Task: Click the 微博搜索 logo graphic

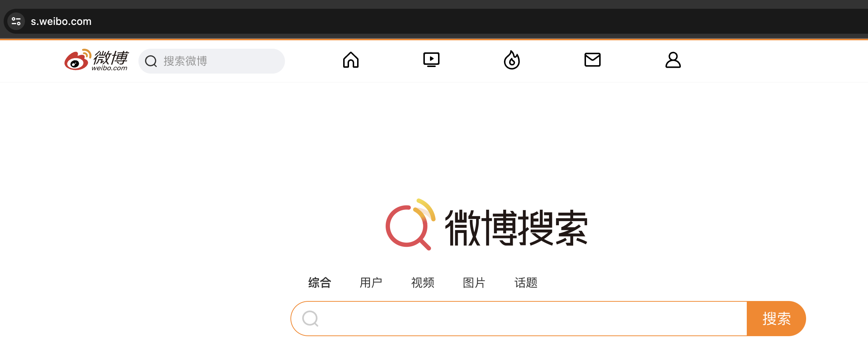Action: [486, 224]
